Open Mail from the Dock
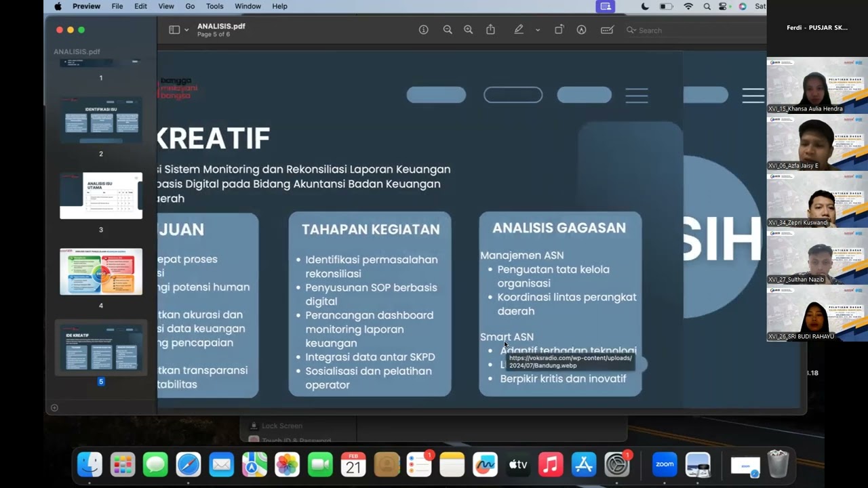This screenshot has width=868, height=488. [x=221, y=464]
